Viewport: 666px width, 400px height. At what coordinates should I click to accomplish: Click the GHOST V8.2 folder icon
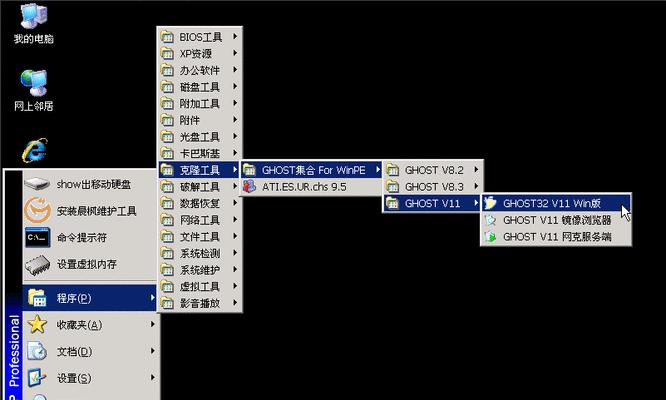392,170
